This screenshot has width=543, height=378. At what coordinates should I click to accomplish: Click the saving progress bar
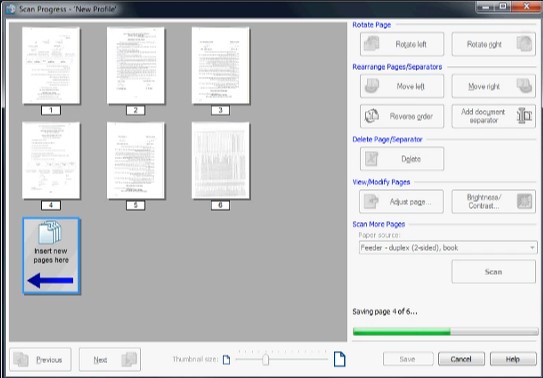pyautogui.click(x=445, y=332)
